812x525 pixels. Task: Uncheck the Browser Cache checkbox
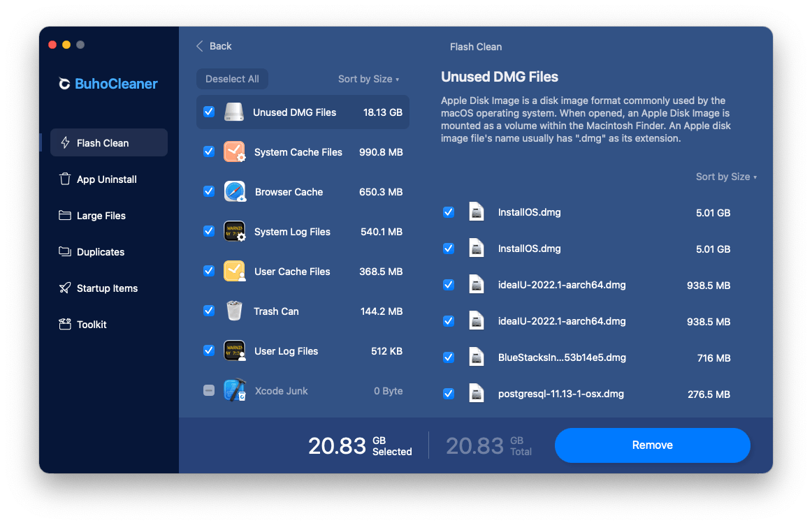(209, 191)
